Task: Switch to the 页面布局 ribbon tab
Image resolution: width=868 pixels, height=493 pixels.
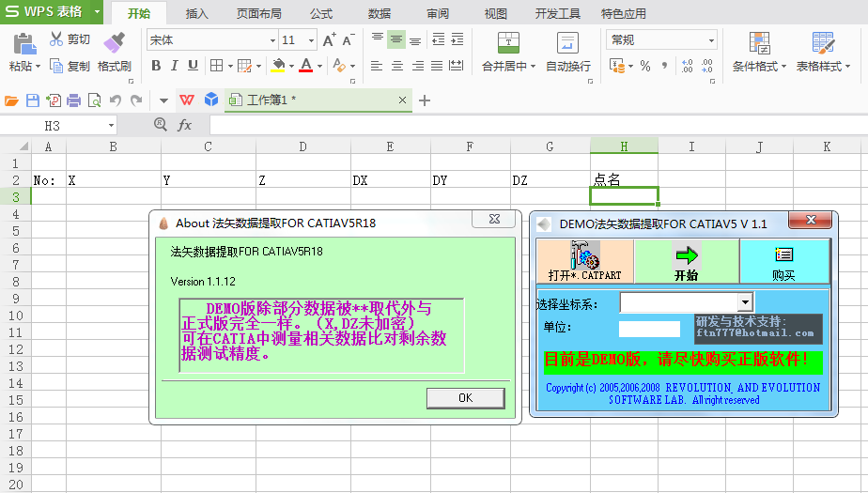Action: click(x=258, y=13)
